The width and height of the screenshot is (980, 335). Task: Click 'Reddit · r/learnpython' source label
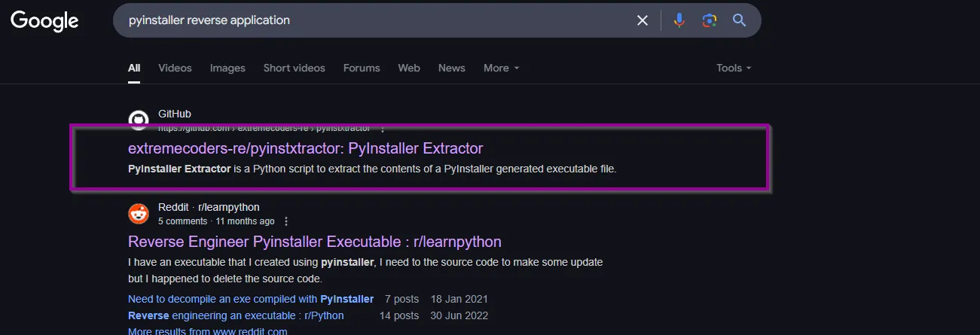point(209,207)
